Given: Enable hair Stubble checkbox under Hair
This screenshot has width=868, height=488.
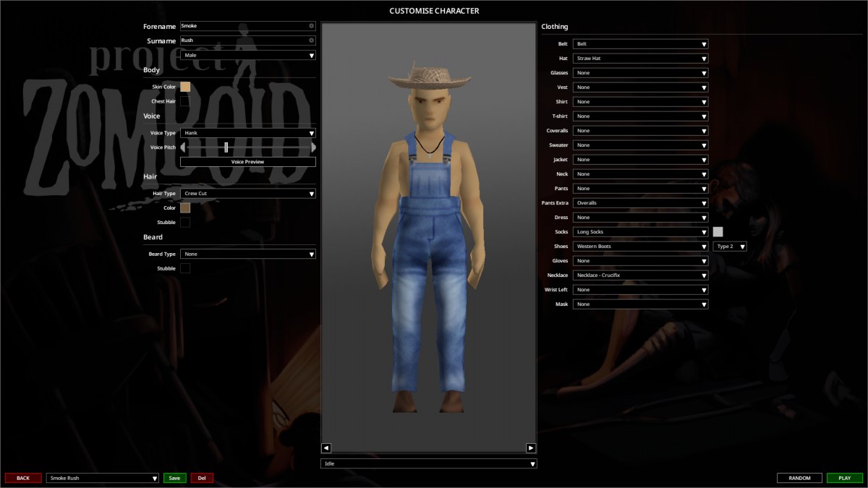Looking at the screenshot, I should coord(185,222).
